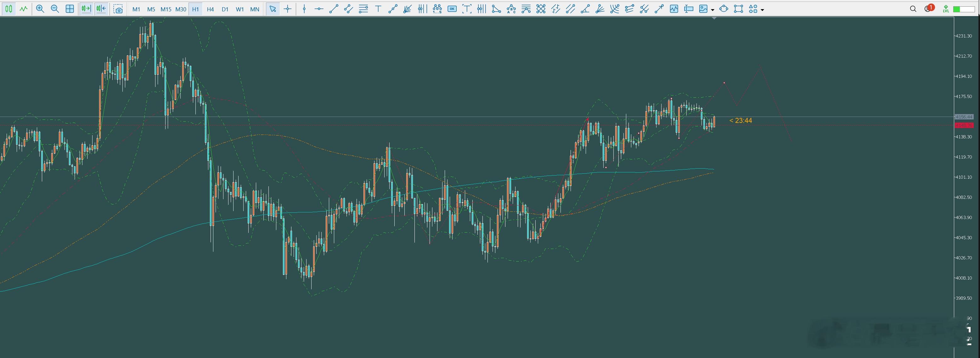The height and width of the screenshot is (358, 980).
Task: Select the text label tool
Action: pos(378,9)
